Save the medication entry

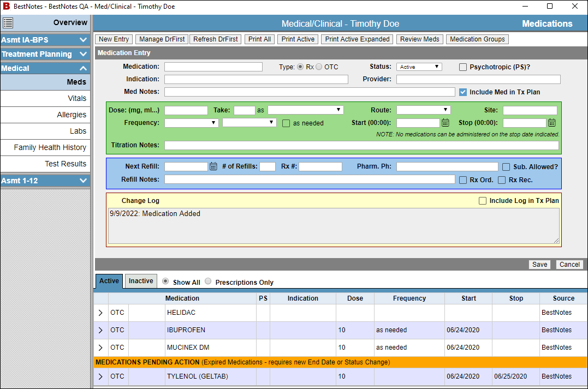(540, 265)
